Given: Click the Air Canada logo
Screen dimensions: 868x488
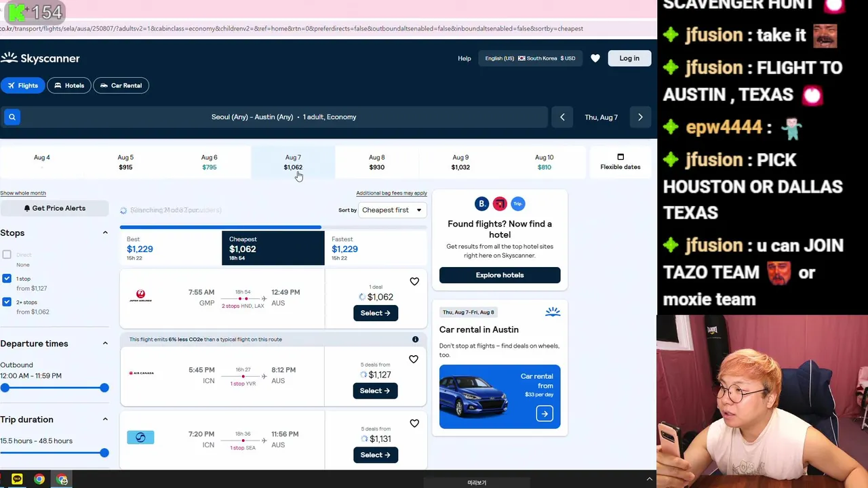Looking at the screenshot, I should 140,373.
